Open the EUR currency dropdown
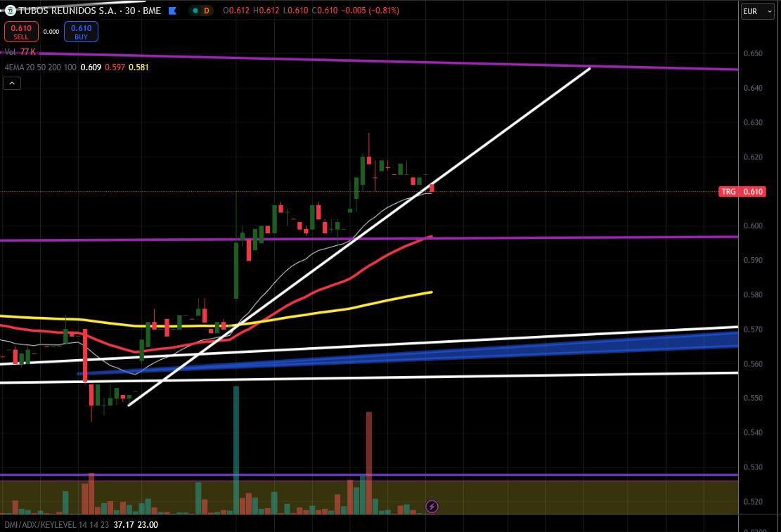The height and width of the screenshot is (532, 781). click(757, 11)
